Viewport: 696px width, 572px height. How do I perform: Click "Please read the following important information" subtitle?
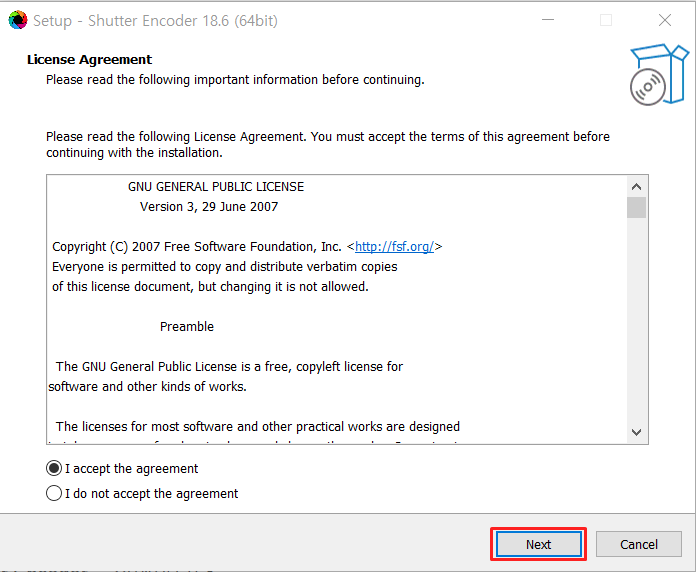pyautogui.click(x=235, y=80)
